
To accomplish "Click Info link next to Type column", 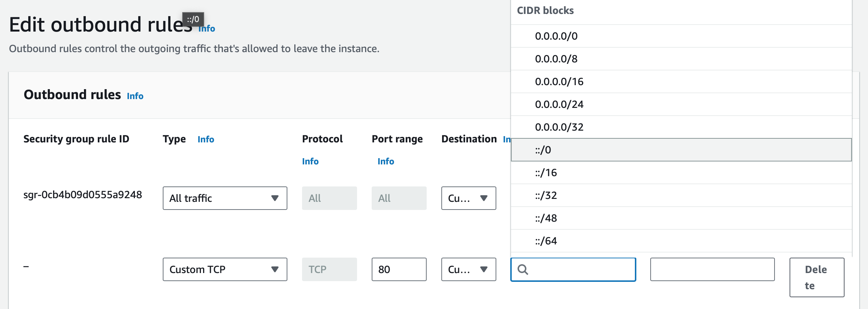I will pos(206,139).
